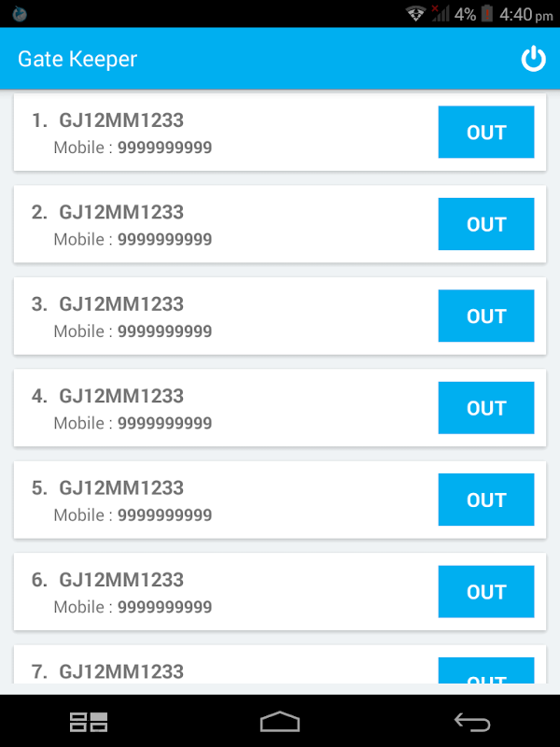
Task: Select entry 5 vehicle number text
Action: [x=121, y=487]
